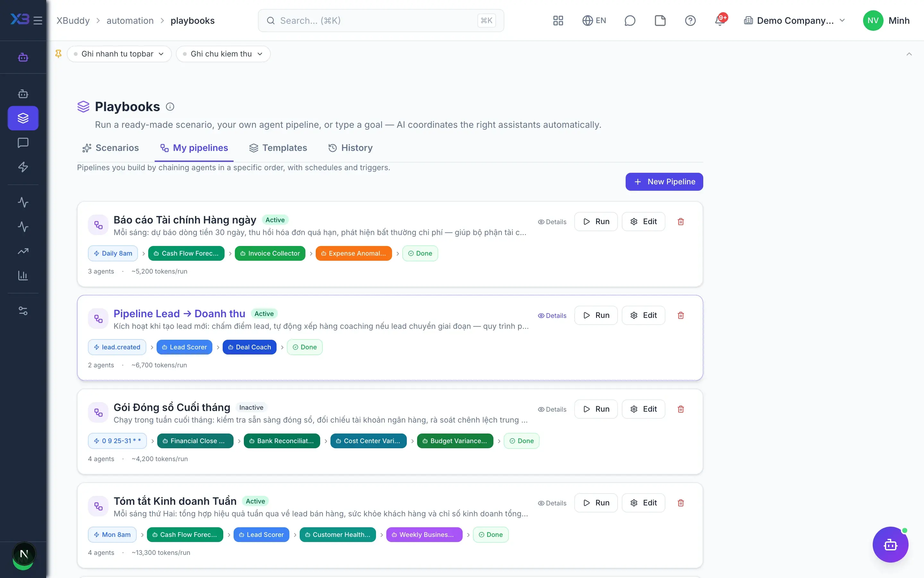This screenshot has width=924, height=578.
Task: Expand the Ghi nhanh tu topbar dropdown
Action: [x=119, y=54]
